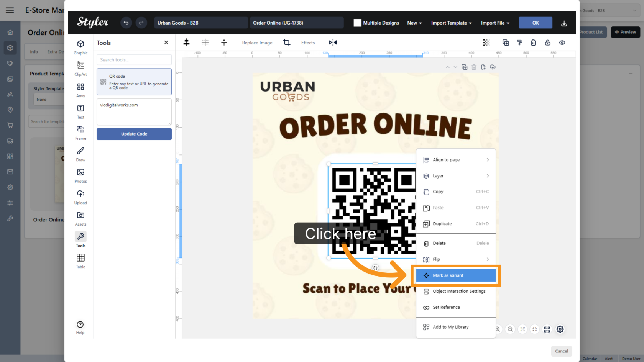The height and width of the screenshot is (362, 644).
Task: Open the Upload panel
Action: tap(80, 197)
